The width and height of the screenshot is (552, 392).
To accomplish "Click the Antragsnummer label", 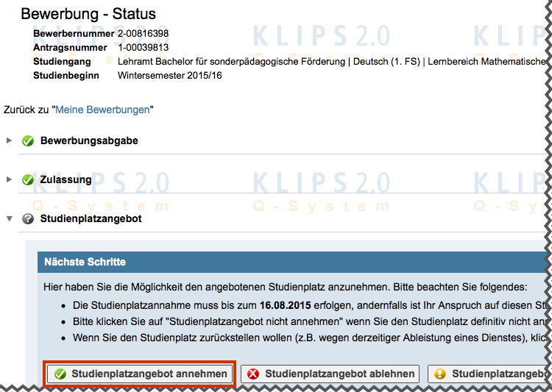I will tap(70, 48).
